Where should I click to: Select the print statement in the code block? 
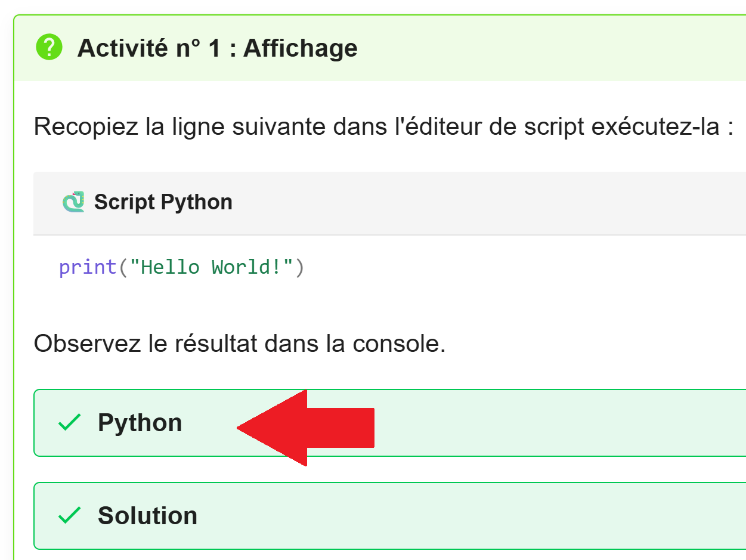pos(179,267)
